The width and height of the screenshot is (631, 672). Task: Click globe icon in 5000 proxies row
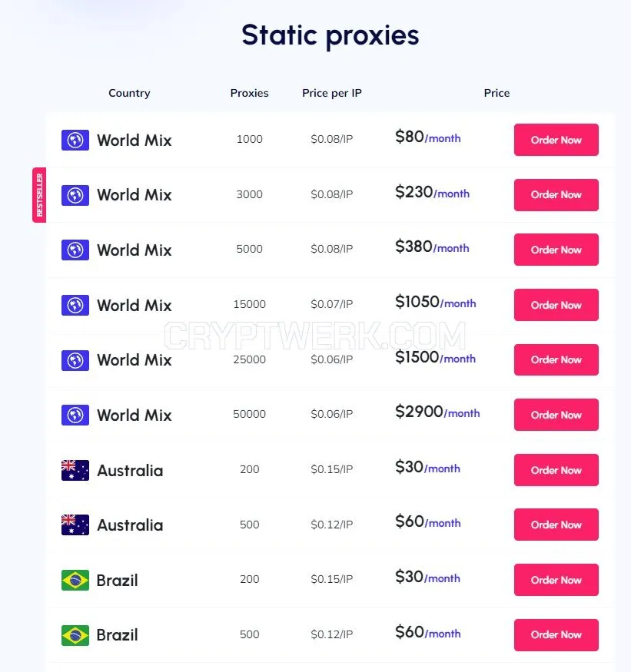click(x=75, y=250)
